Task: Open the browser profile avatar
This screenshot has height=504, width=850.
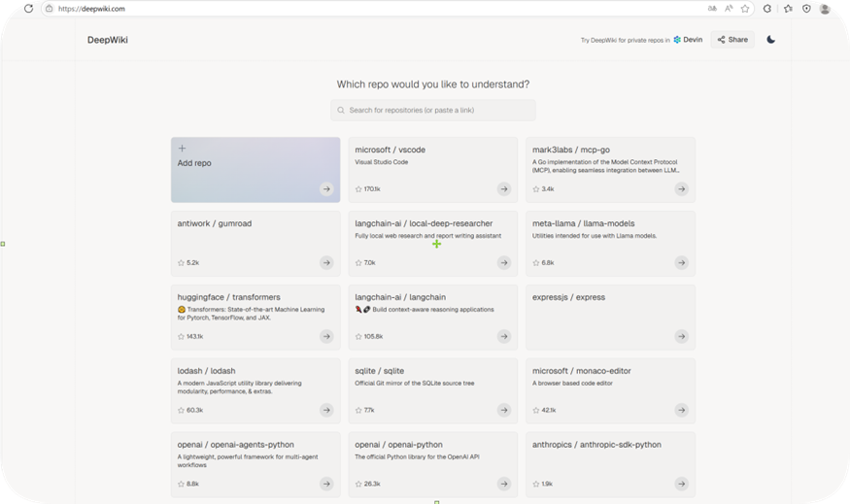Action: (825, 9)
